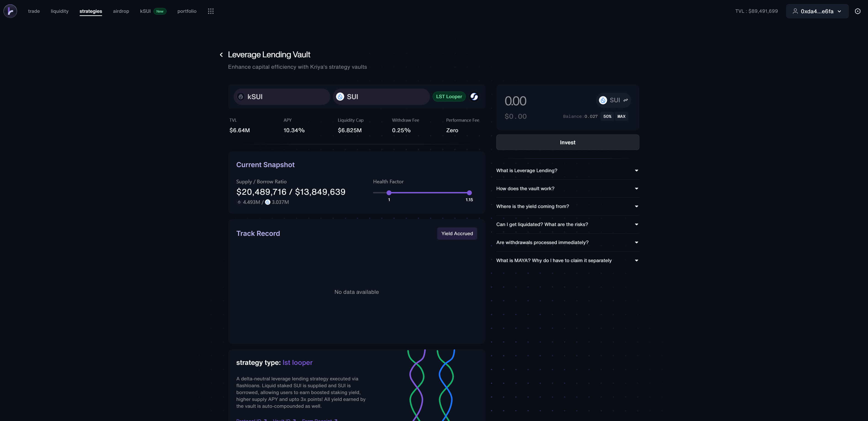Open the kSUI New menu item

point(153,11)
